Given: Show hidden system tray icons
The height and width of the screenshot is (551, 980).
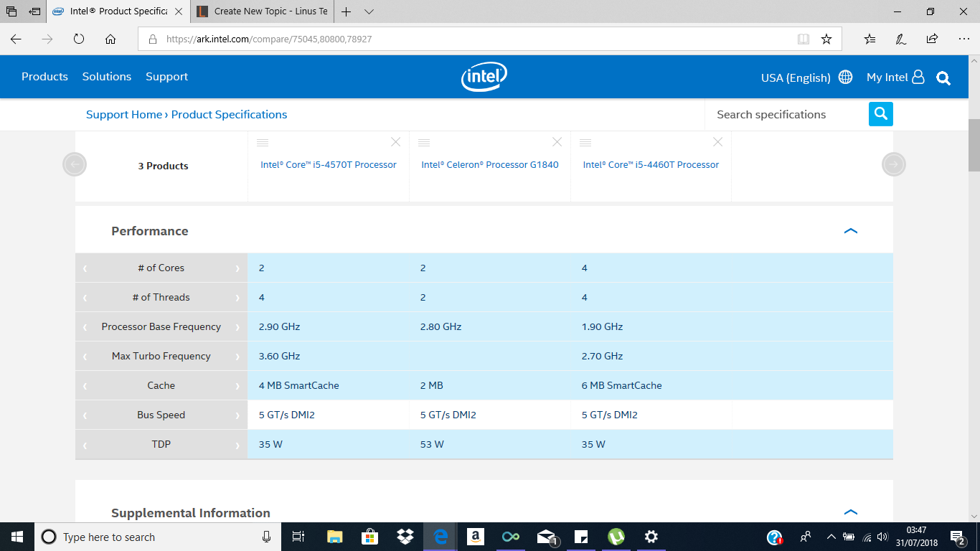Looking at the screenshot, I should point(831,537).
